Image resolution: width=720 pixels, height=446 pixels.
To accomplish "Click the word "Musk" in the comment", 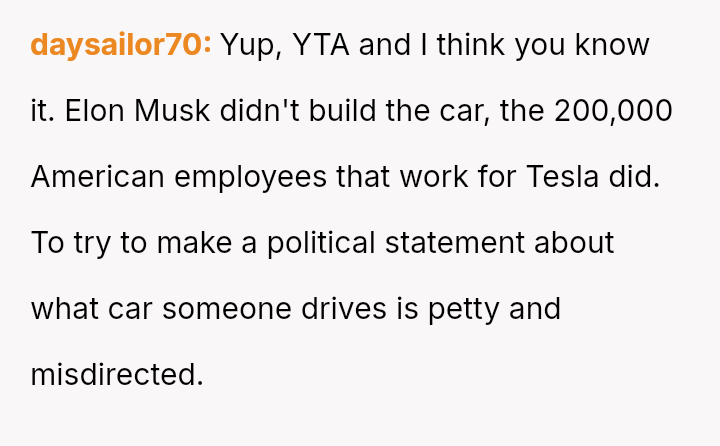I will pyautogui.click(x=172, y=111).
